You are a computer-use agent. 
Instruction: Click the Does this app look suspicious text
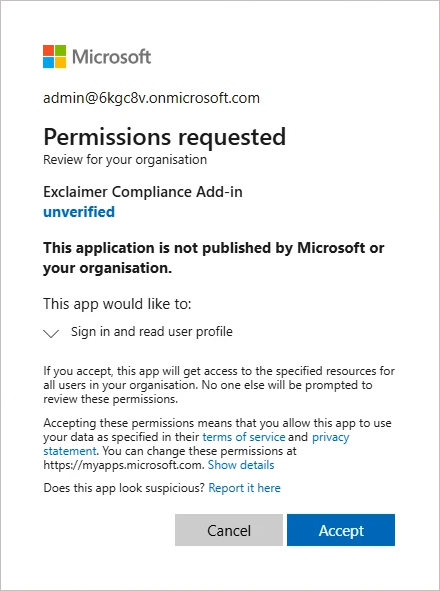point(124,488)
